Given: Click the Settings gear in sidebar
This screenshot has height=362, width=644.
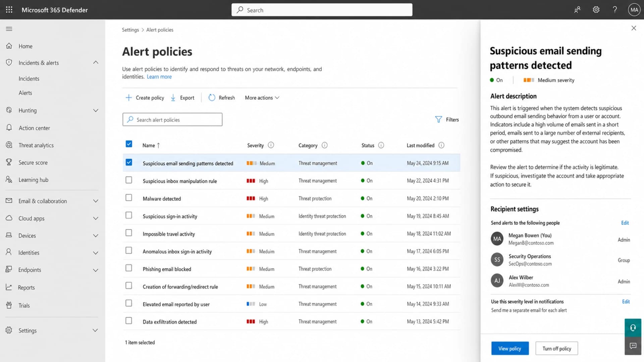Looking at the screenshot, I should point(9,330).
